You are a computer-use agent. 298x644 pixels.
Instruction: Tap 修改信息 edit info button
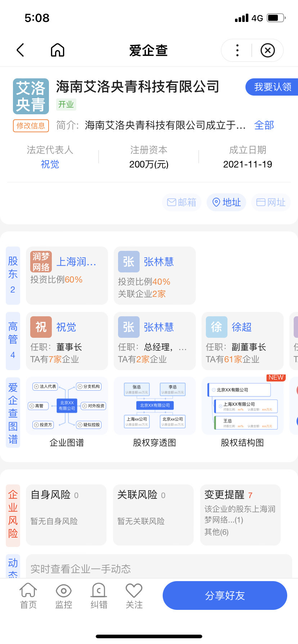click(x=31, y=126)
